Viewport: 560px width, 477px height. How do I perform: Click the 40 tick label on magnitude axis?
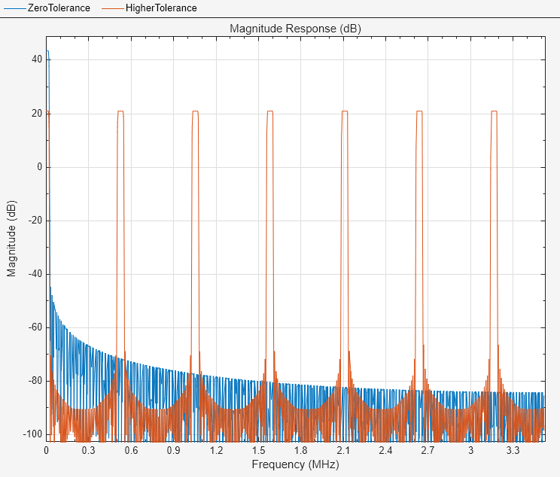(x=37, y=59)
